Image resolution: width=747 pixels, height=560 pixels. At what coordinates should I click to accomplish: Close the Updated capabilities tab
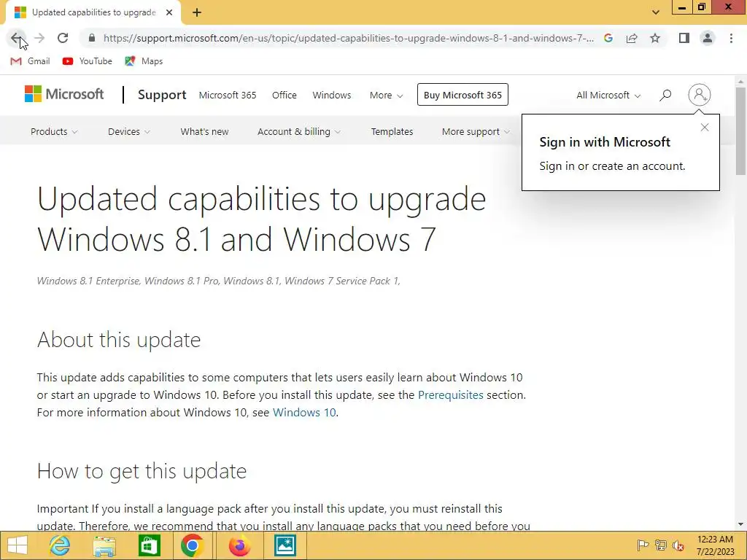coord(169,12)
